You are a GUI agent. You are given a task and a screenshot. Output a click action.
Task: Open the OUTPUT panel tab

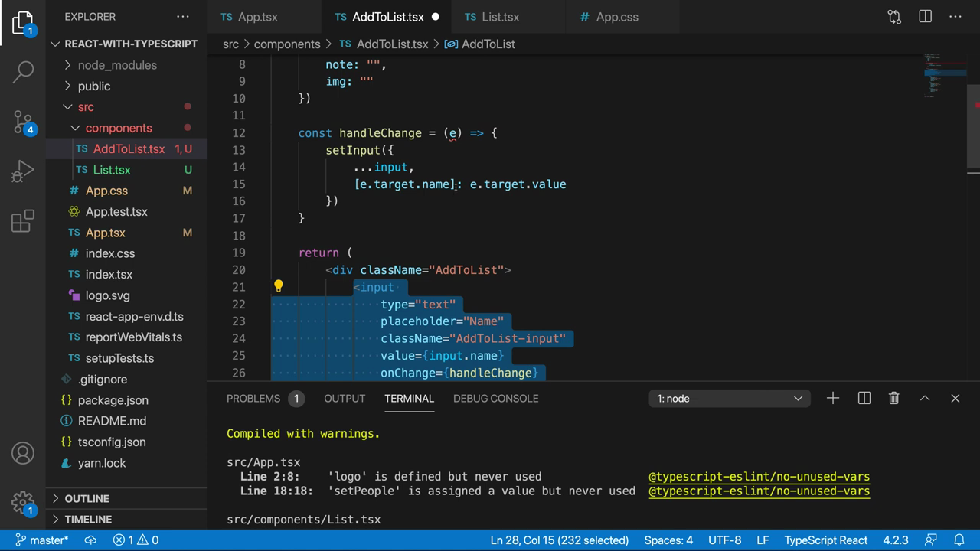pyautogui.click(x=345, y=398)
